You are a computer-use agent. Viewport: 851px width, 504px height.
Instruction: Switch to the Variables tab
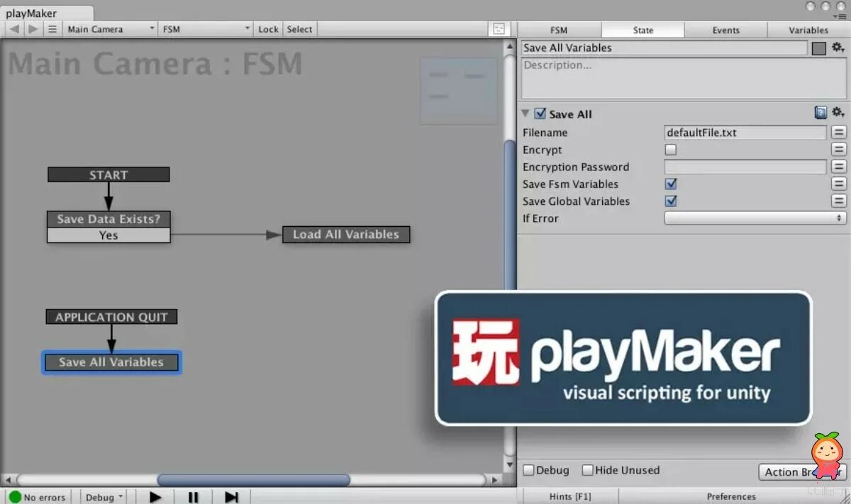[808, 30]
